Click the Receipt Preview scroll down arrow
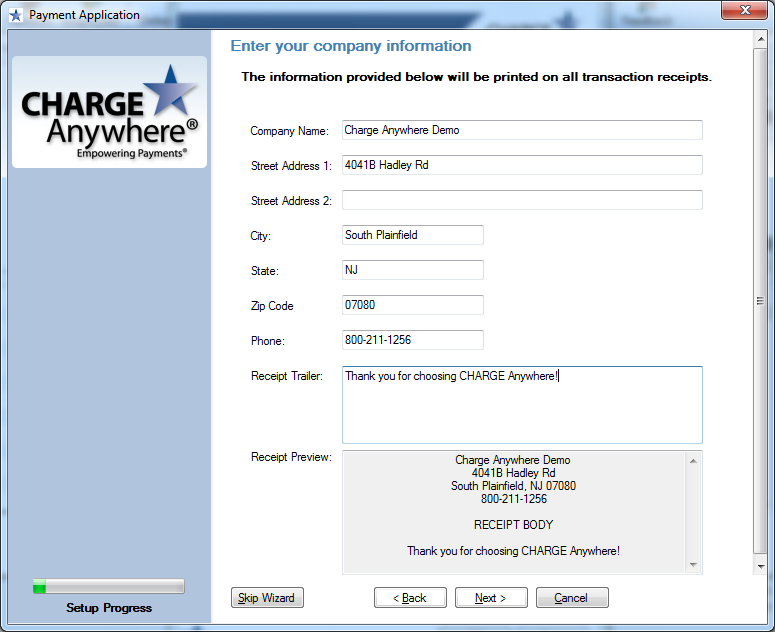This screenshot has height=632, width=775. point(694,565)
